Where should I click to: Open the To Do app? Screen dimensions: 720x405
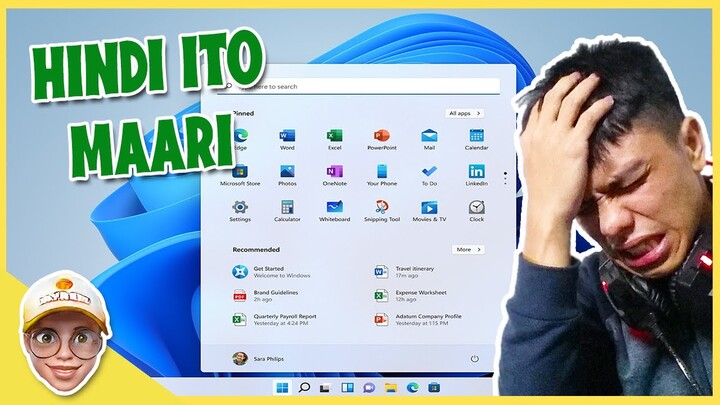pos(429,175)
